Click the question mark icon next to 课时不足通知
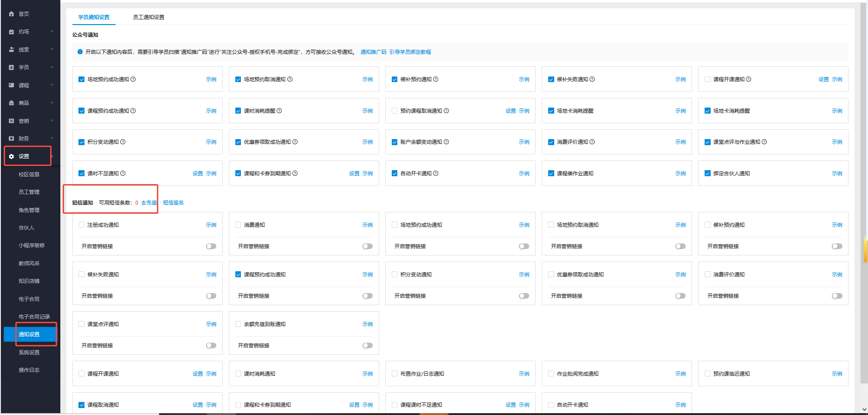 pyautogui.click(x=123, y=173)
